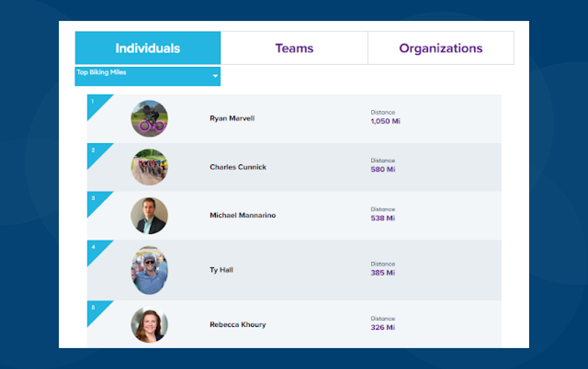Image resolution: width=588 pixels, height=369 pixels.
Task: Switch to the Teams tab
Action: click(294, 48)
